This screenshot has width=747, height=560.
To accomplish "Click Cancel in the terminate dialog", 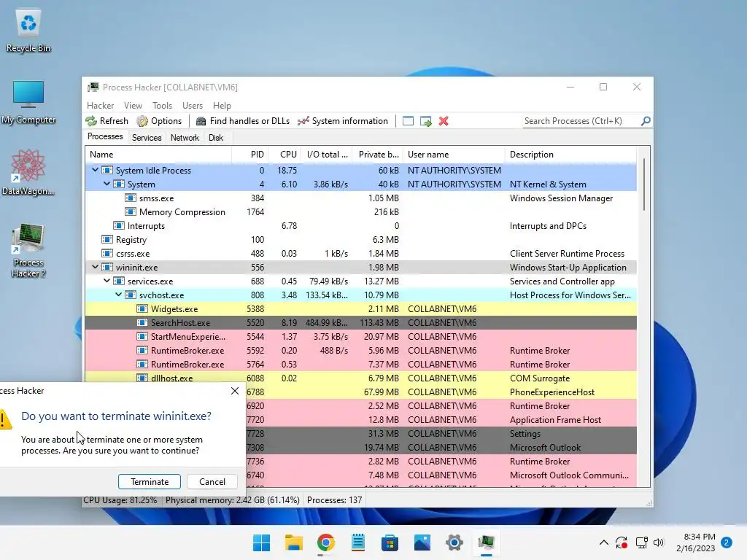I will pyautogui.click(x=212, y=481).
